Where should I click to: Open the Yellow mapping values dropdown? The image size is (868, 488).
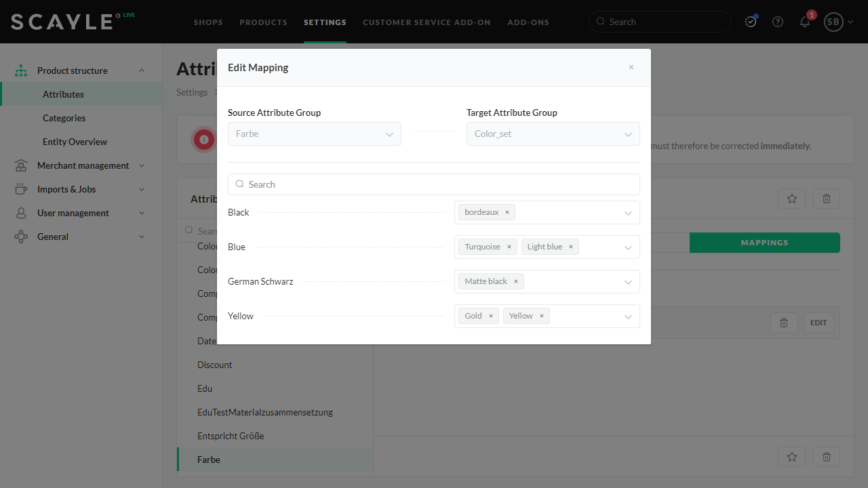[628, 317]
